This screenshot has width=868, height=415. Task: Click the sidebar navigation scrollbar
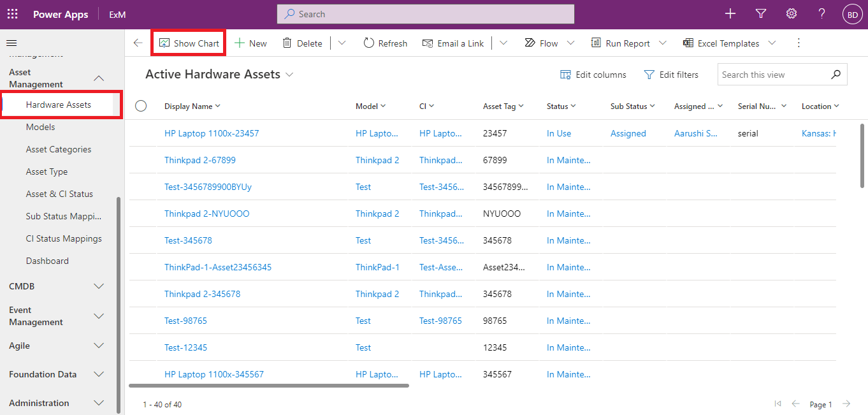pyautogui.click(x=118, y=305)
